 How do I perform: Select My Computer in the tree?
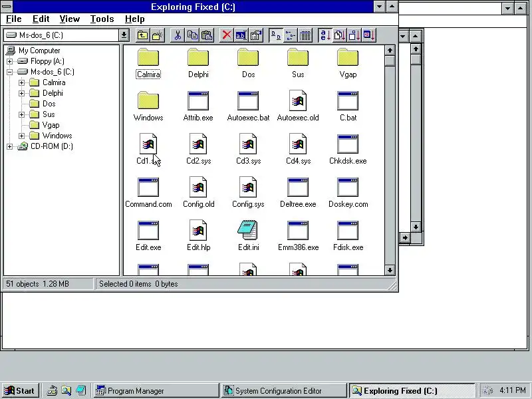tap(39, 51)
